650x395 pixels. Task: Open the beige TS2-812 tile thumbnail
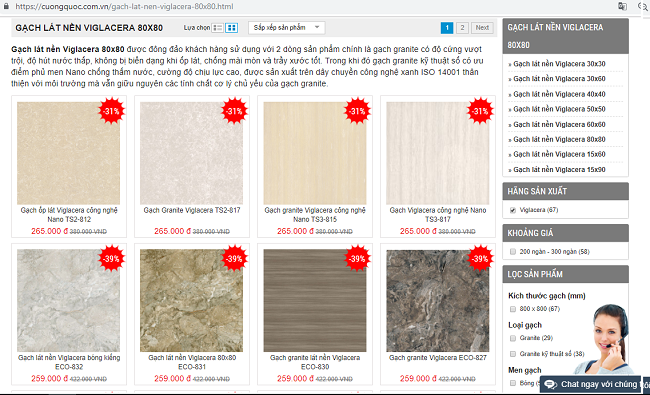click(68, 153)
